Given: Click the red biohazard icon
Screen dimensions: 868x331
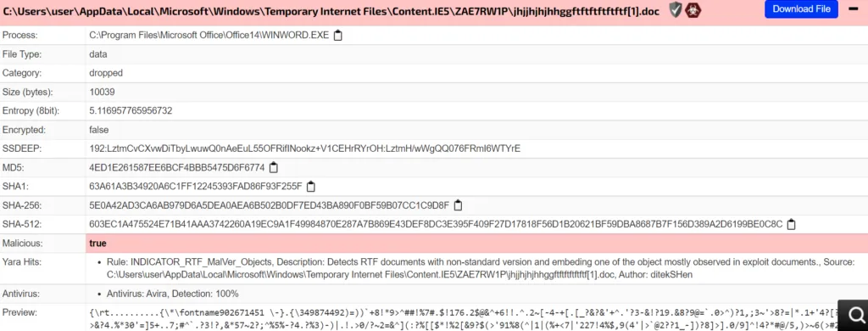Looking at the screenshot, I should tap(693, 9).
